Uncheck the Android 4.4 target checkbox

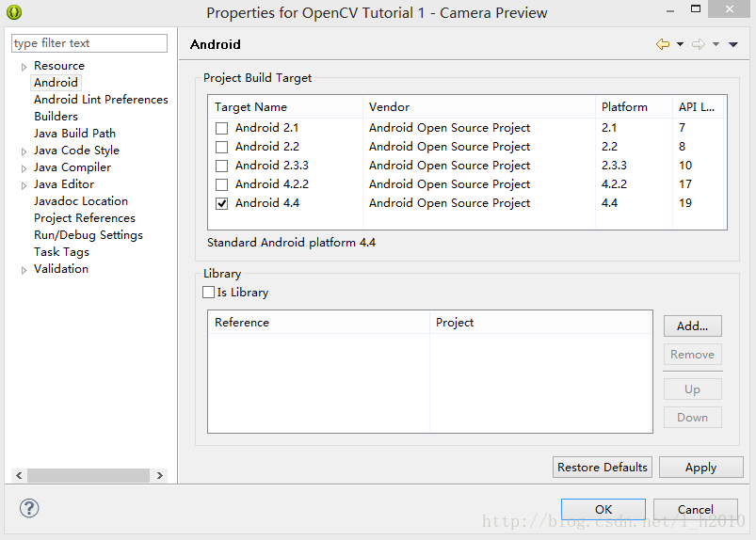(x=222, y=203)
